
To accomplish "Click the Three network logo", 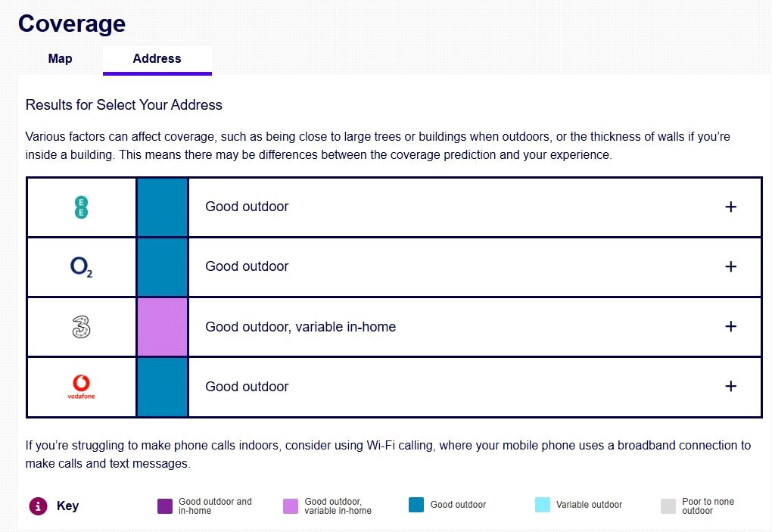I will click(81, 327).
